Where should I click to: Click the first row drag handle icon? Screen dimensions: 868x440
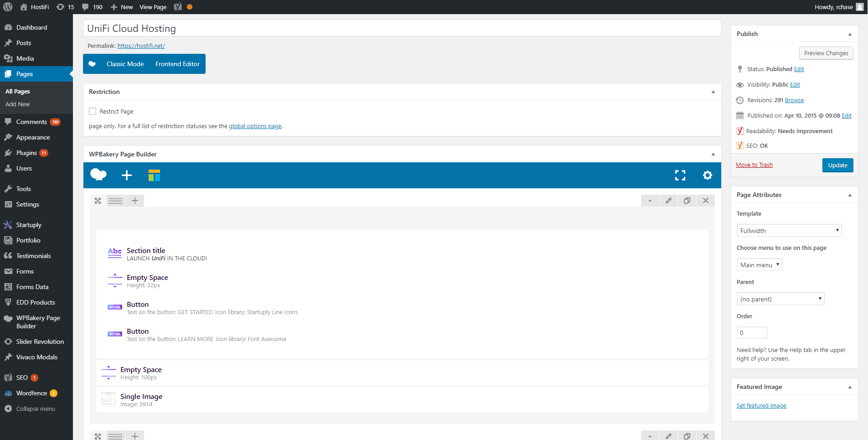[115, 201]
